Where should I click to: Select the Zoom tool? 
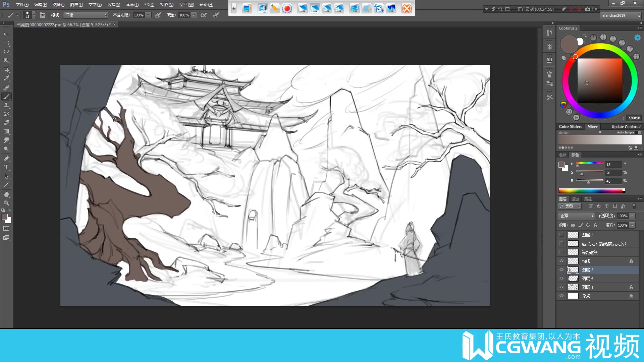coord(6,203)
